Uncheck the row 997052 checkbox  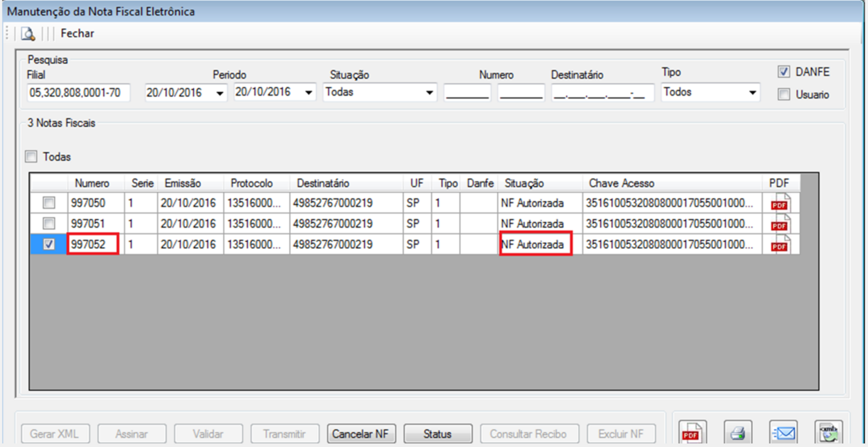coord(48,244)
